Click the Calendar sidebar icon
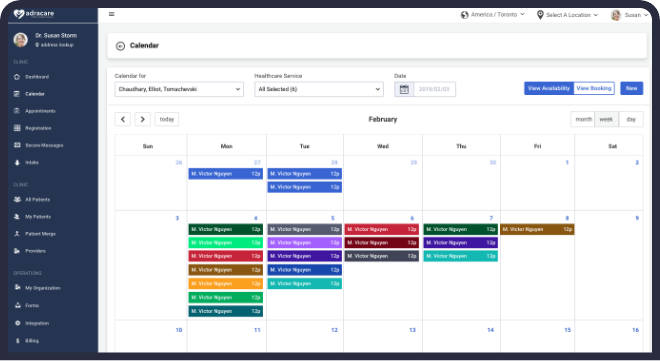The image size is (660, 361). (17, 94)
